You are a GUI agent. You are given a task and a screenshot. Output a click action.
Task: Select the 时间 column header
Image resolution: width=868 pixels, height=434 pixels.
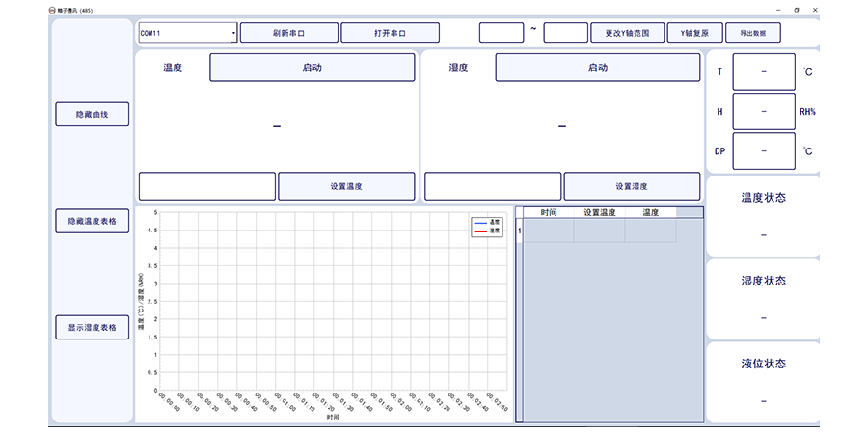549,212
